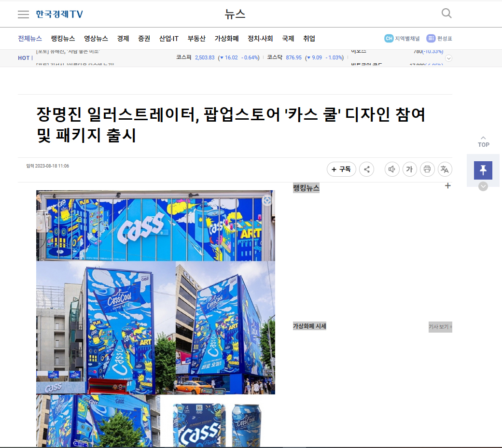Jump to top with TOP button
502x448 pixels.
click(x=484, y=141)
